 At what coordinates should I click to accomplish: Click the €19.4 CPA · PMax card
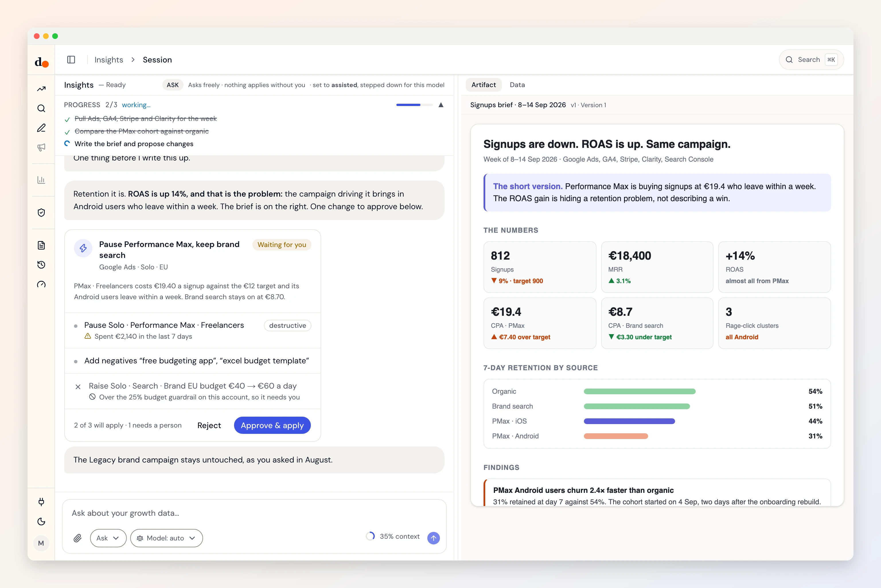coord(539,323)
